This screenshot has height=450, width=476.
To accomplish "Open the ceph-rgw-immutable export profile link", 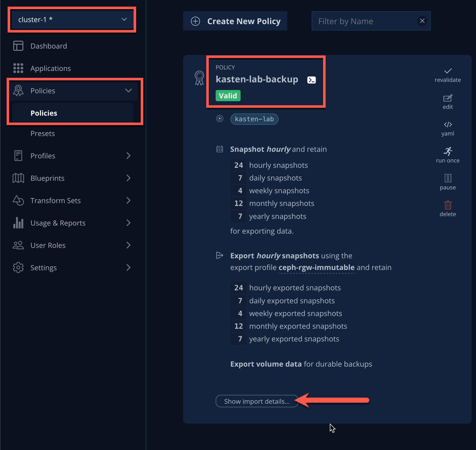I will [x=316, y=267].
